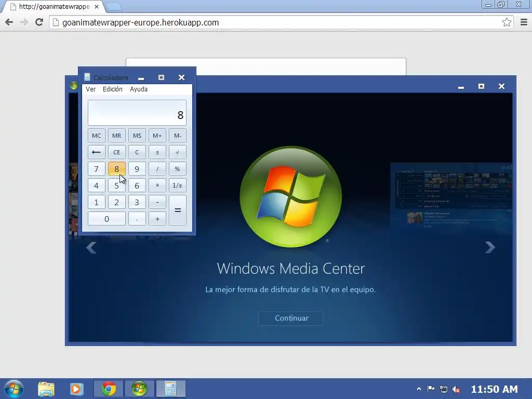The width and height of the screenshot is (532, 399).
Task: Click digit 4 on the calculator
Action: [x=96, y=185]
